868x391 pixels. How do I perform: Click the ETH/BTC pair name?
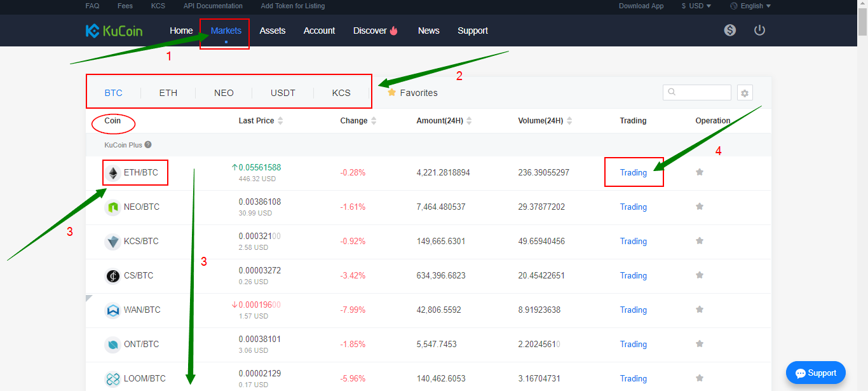coord(141,172)
